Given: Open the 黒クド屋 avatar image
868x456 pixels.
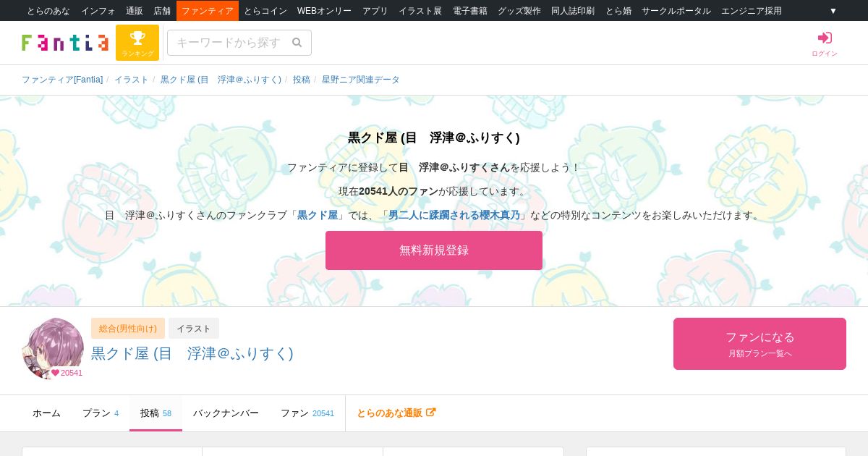Looking at the screenshot, I should [53, 349].
